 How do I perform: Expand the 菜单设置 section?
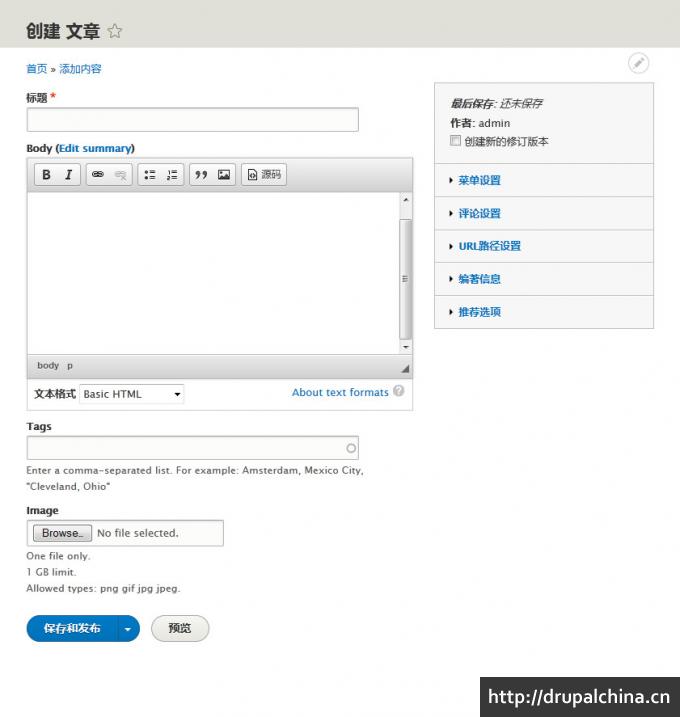(479, 180)
